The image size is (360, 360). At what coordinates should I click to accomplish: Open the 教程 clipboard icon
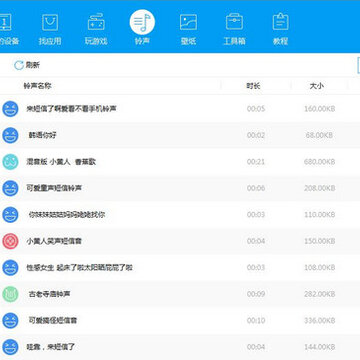(x=280, y=22)
